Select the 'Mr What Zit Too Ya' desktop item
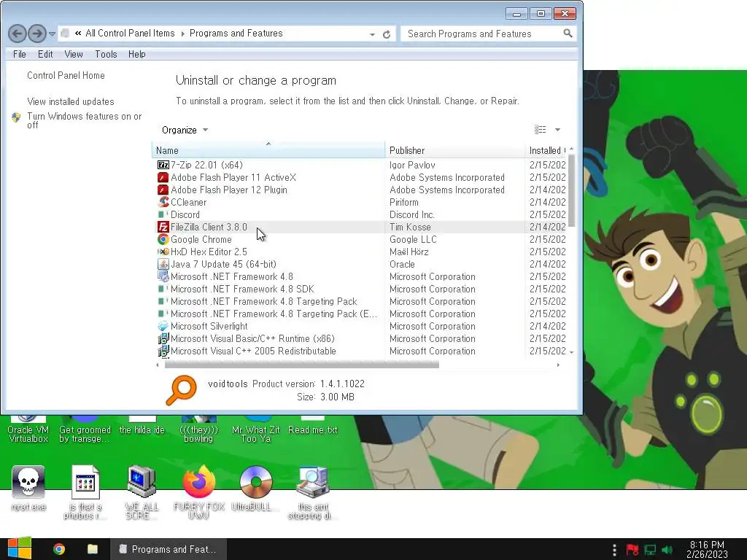The height and width of the screenshot is (560, 747). 256,429
